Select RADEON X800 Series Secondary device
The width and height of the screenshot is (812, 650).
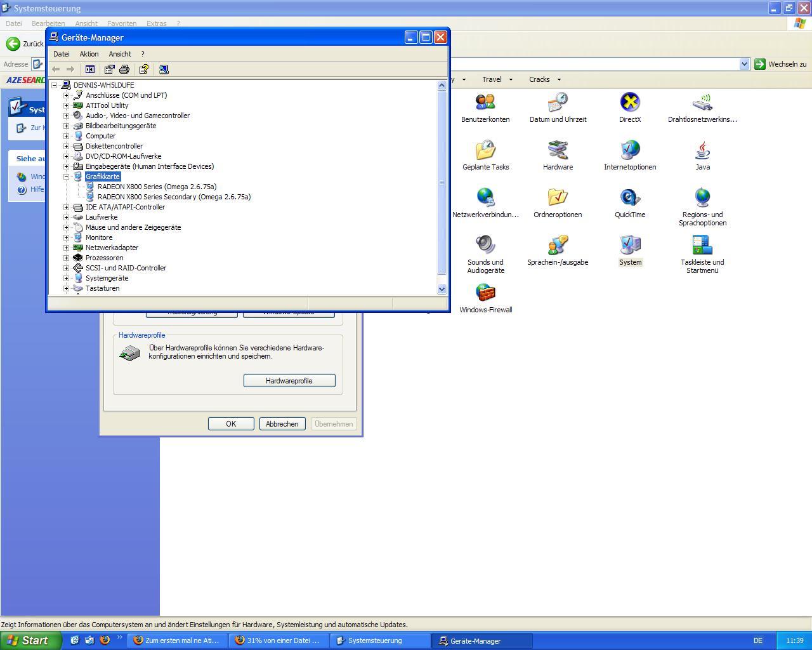pyautogui.click(x=174, y=197)
